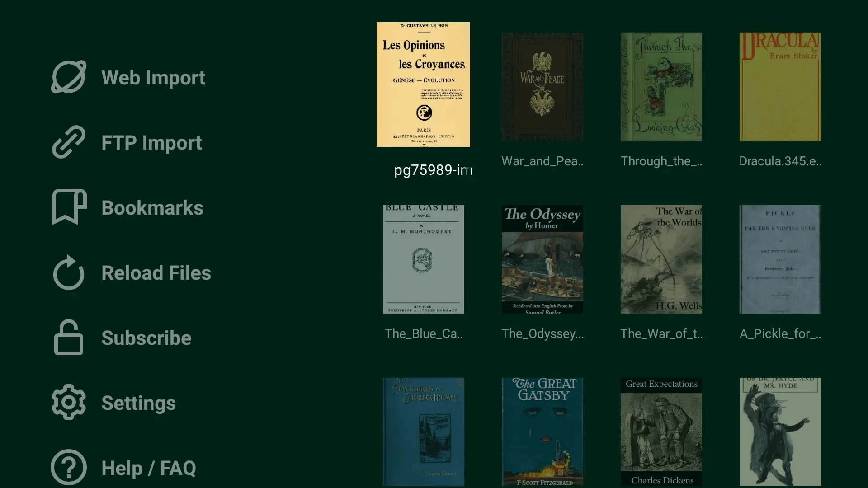Click the The_War_of_t.. file name

pyautogui.click(x=661, y=334)
